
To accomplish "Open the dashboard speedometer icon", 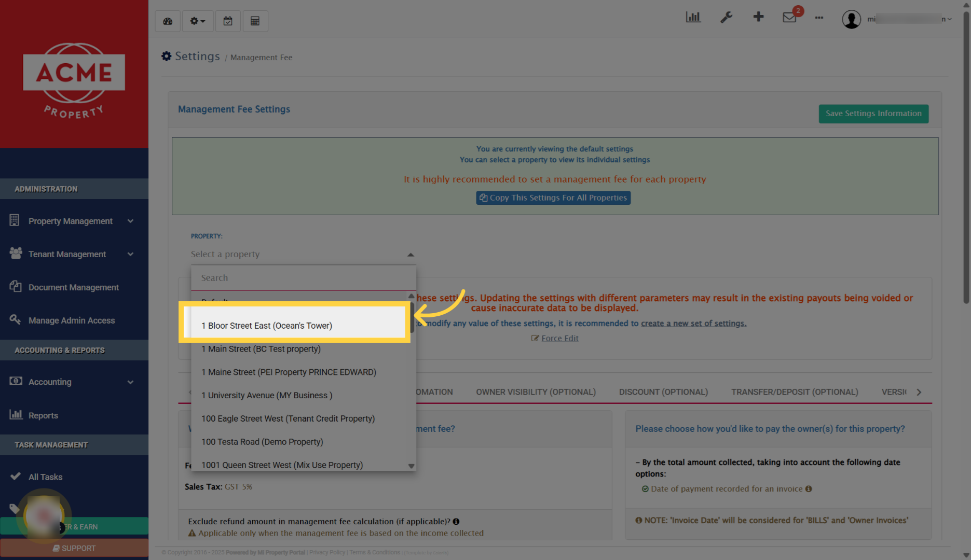I will [x=168, y=21].
